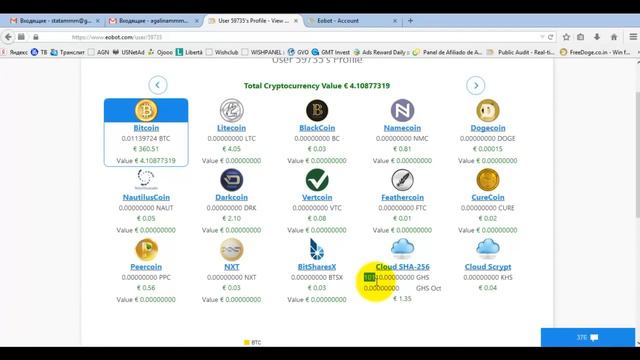Viewport: 640px width, 360px height.
Task: Open the URL history dropdown arrow
Action: (542, 37)
